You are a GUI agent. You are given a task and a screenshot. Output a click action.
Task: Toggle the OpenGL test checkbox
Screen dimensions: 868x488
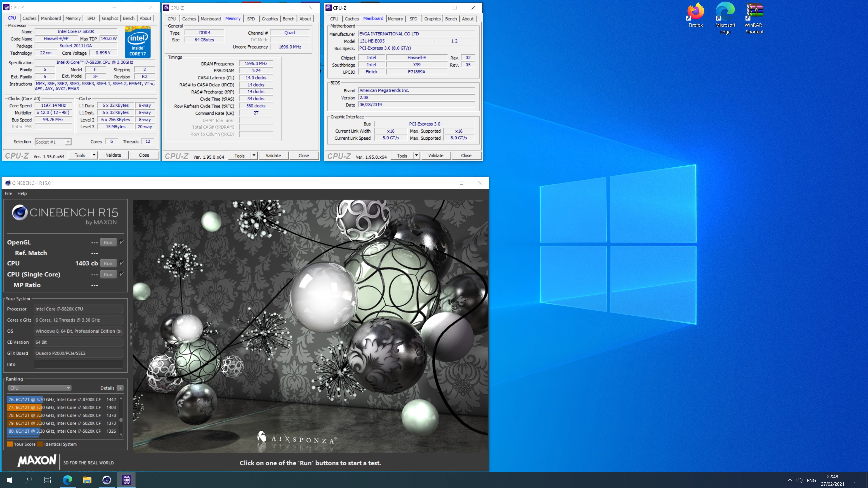[122, 242]
